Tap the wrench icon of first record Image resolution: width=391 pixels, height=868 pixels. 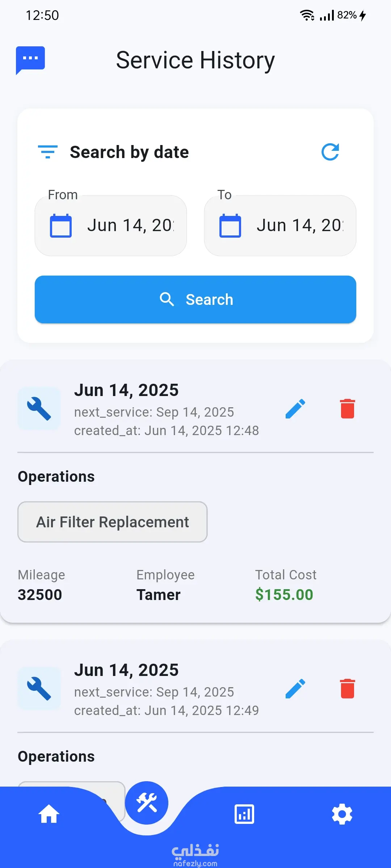point(39,409)
